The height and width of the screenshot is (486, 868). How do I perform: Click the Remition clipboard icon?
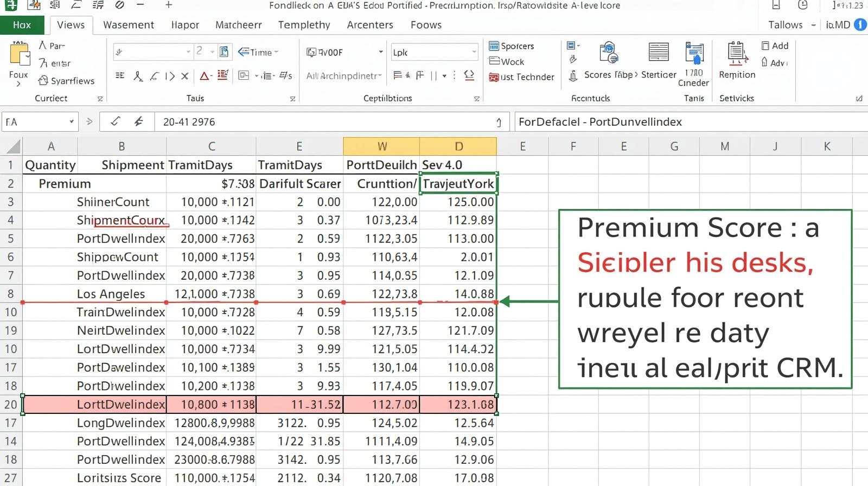point(737,54)
